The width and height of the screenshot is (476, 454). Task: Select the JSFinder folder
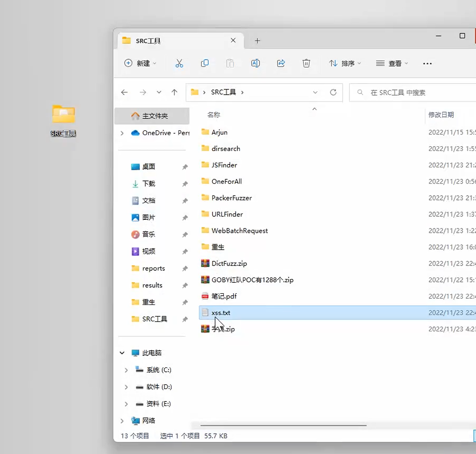click(x=219, y=165)
